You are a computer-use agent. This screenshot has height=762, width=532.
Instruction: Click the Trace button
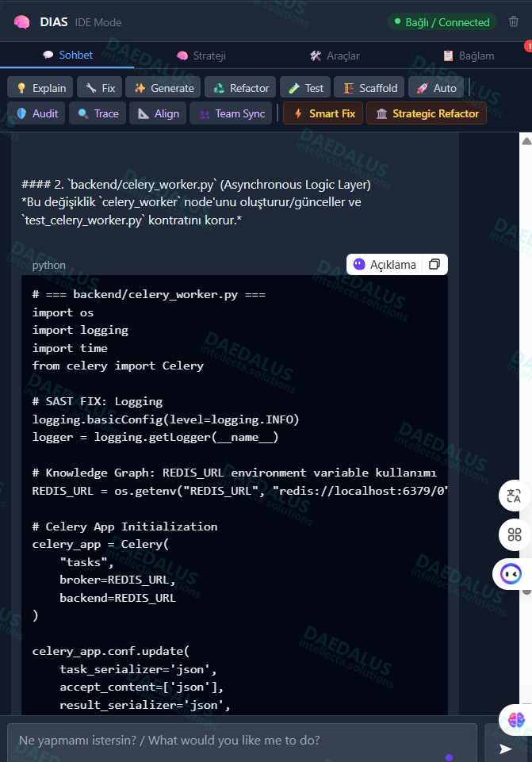click(x=98, y=113)
